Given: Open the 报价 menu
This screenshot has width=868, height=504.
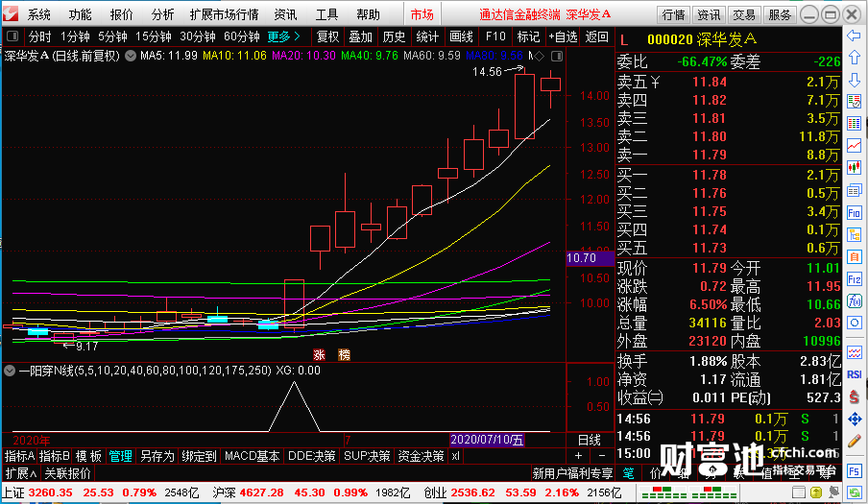Looking at the screenshot, I should (x=121, y=14).
